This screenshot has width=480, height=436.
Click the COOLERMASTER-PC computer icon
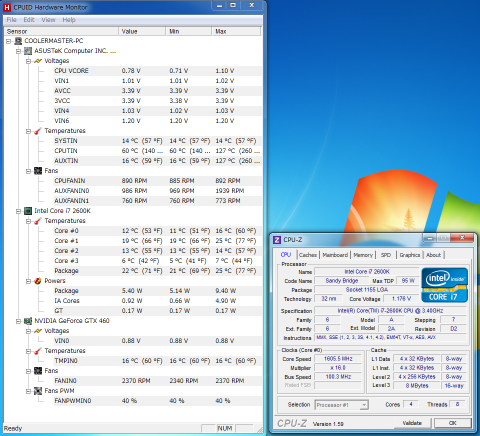click(18, 41)
